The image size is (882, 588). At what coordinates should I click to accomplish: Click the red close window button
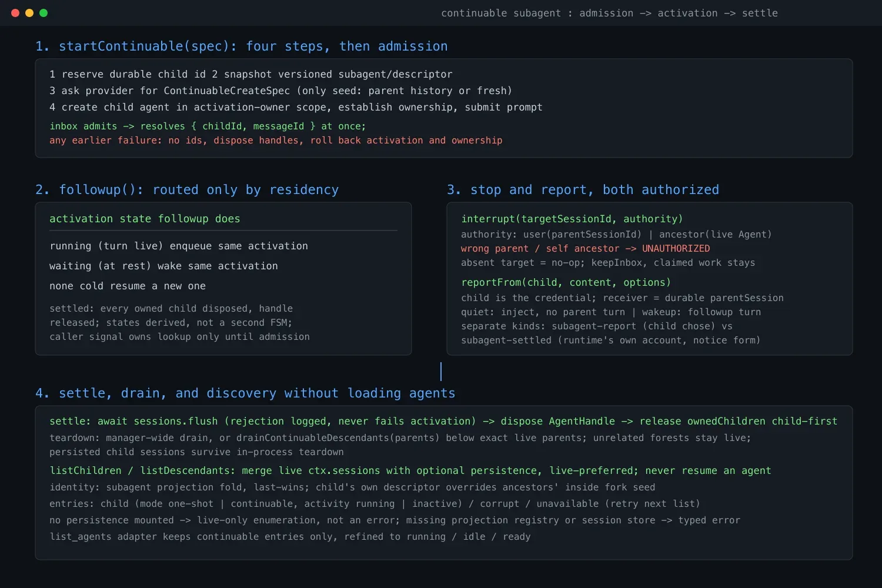click(x=15, y=13)
